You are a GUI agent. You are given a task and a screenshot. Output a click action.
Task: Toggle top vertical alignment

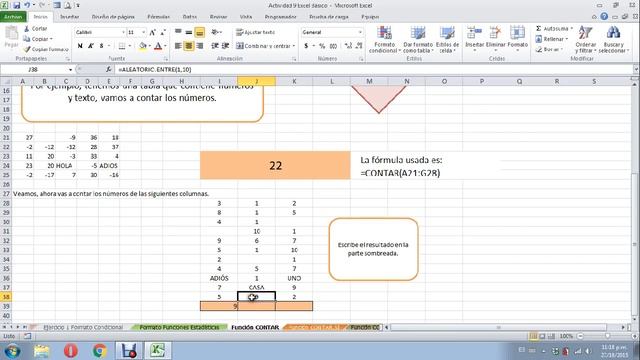point(178,32)
